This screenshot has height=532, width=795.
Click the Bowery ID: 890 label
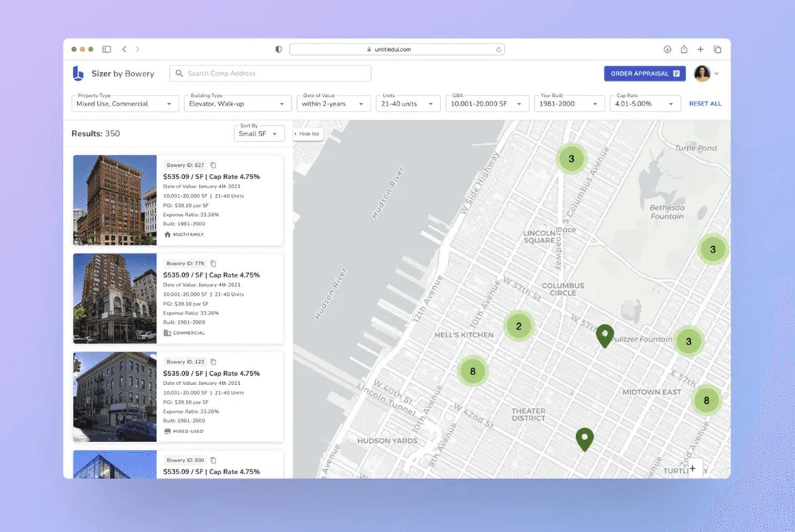185,460
